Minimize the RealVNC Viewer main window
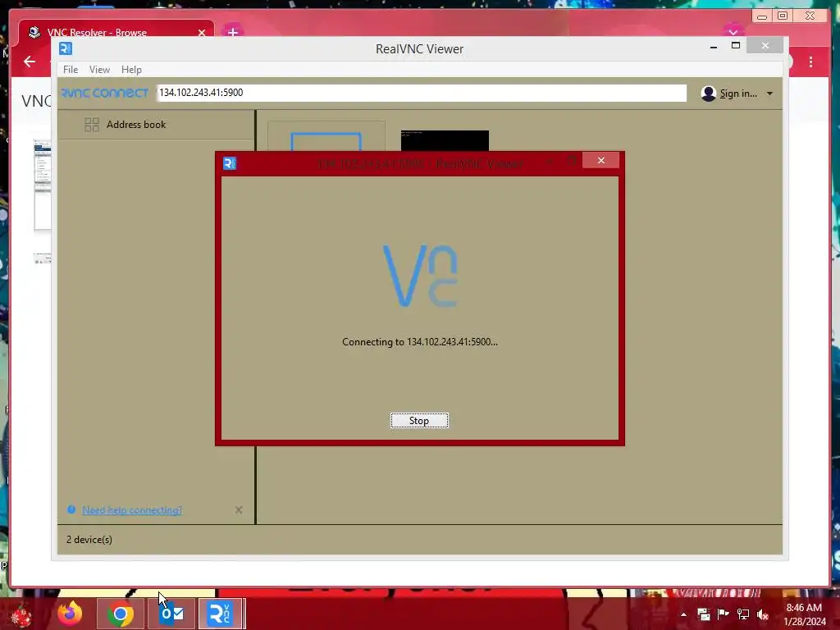Screen dimensions: 840x630 tap(713, 47)
